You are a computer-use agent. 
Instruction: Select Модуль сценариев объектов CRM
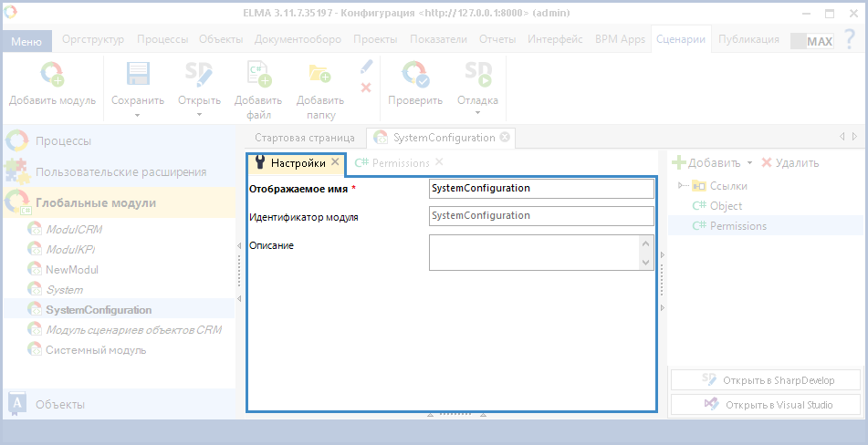coord(133,330)
